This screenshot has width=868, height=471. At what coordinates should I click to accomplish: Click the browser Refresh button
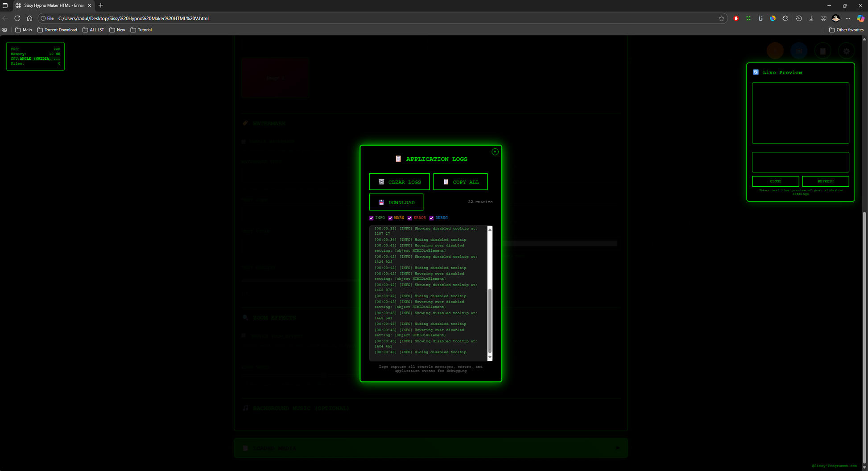pos(17,18)
